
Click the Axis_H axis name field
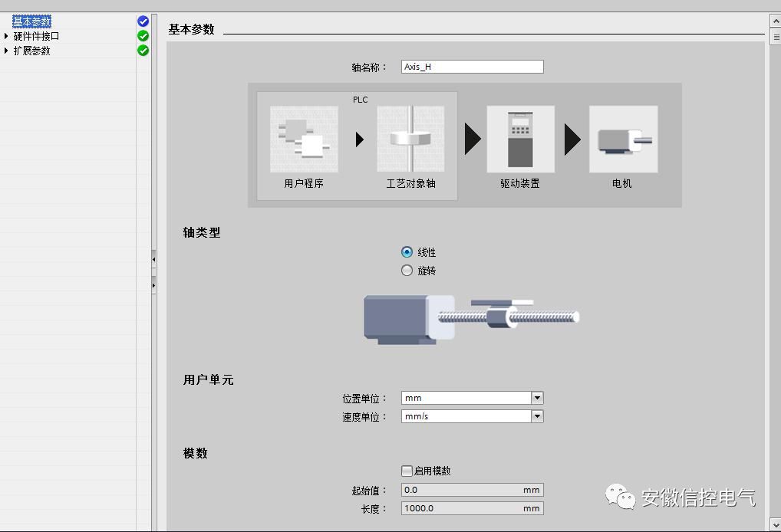point(471,66)
